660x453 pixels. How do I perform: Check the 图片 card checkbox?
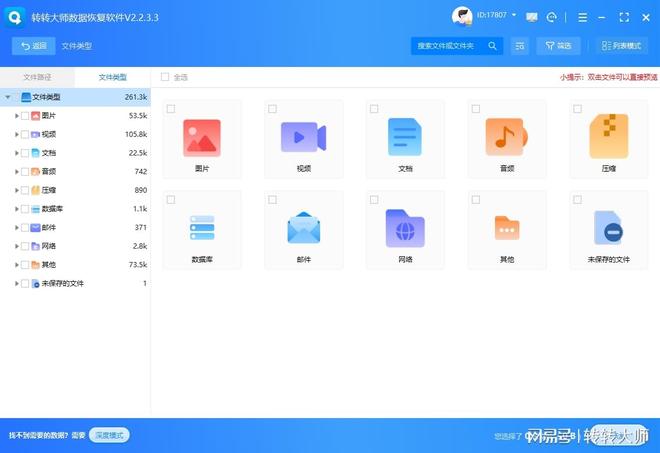[x=171, y=109]
